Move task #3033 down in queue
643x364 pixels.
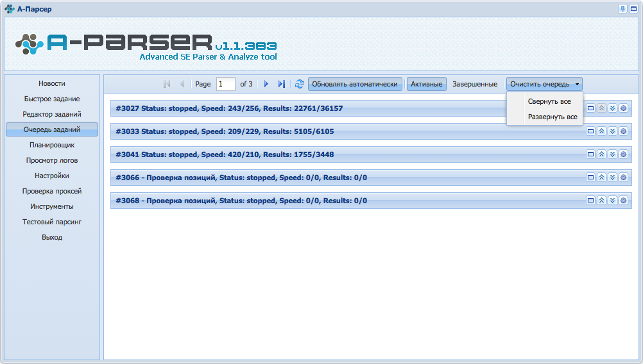612,131
